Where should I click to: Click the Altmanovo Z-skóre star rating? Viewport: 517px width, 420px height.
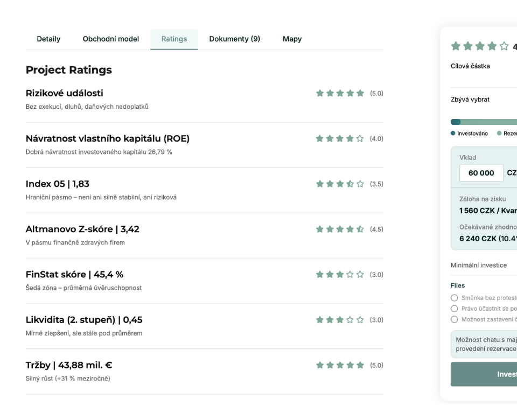(340, 229)
